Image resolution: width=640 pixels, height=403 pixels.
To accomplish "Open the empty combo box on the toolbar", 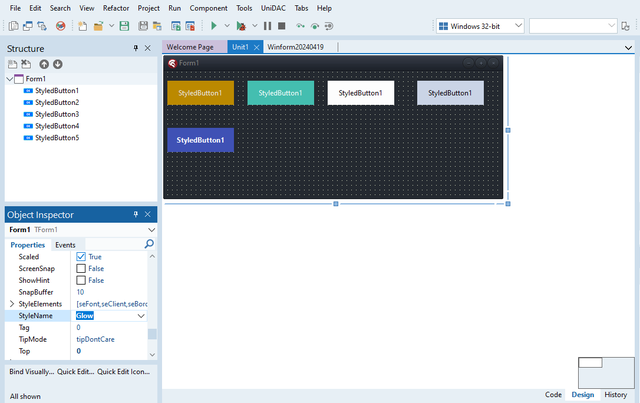I will click(572, 26).
